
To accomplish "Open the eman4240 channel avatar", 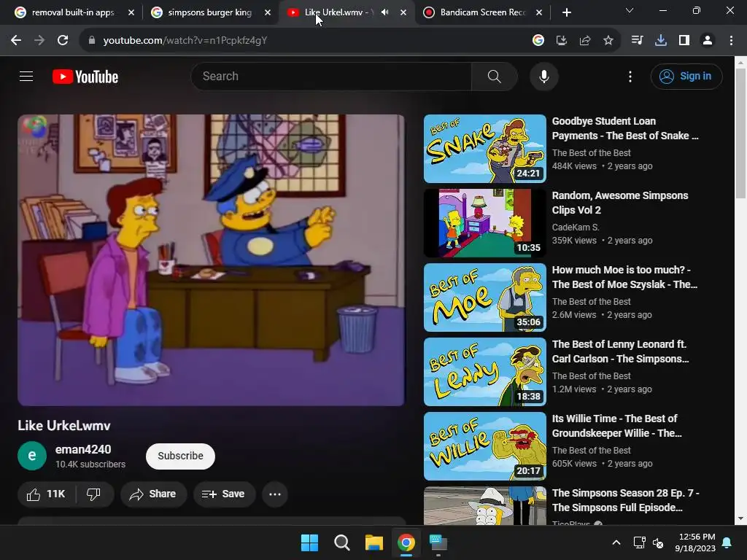I will [x=32, y=456].
